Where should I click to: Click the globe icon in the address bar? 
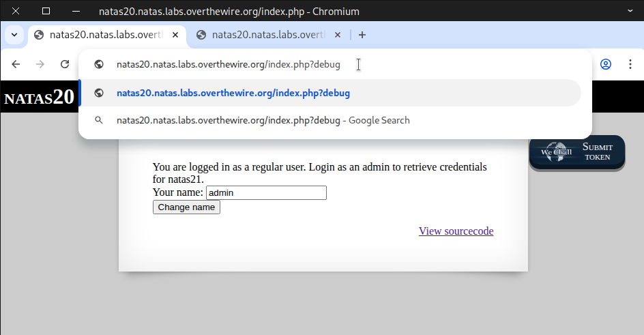click(x=99, y=64)
